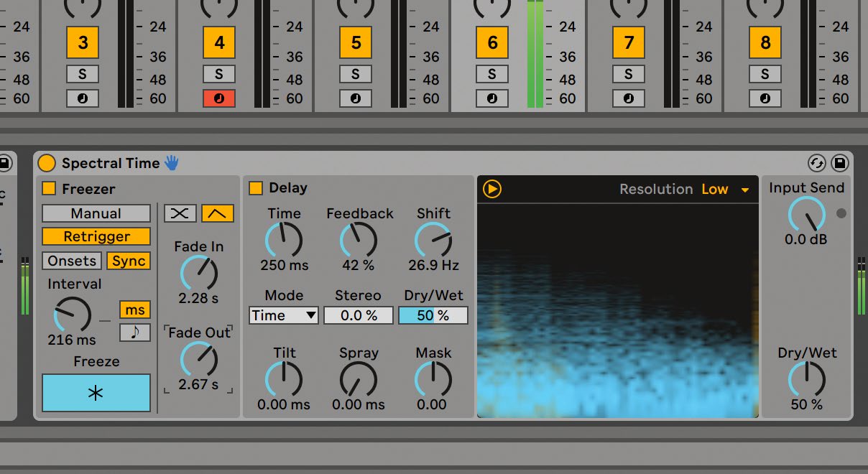The image size is (868, 474).
Task: Click the 216 ms Interval value
Action: tap(72, 340)
